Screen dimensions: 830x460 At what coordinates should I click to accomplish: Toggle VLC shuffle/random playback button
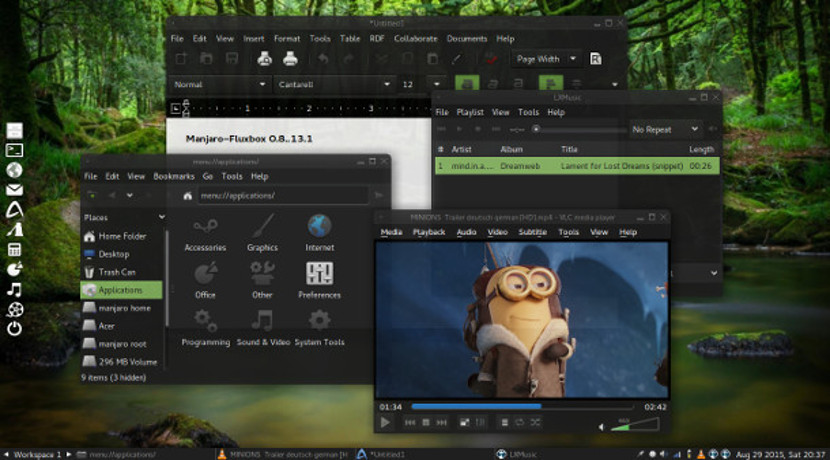coord(535,423)
